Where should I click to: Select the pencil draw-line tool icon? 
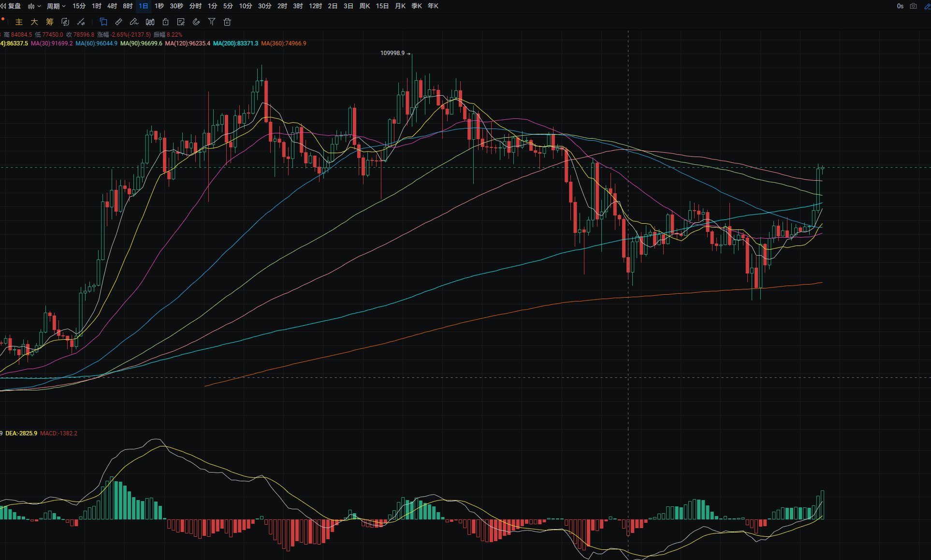coord(134,22)
